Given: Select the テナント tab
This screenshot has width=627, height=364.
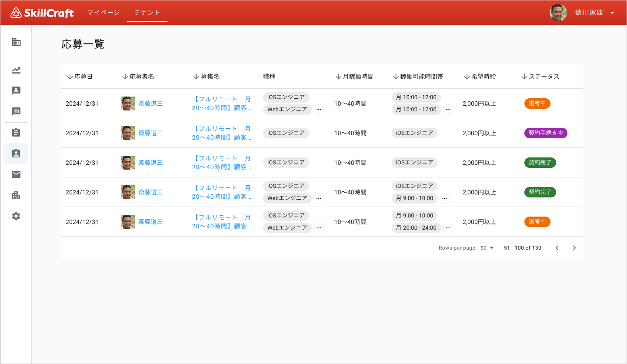Looking at the screenshot, I should click(x=147, y=13).
